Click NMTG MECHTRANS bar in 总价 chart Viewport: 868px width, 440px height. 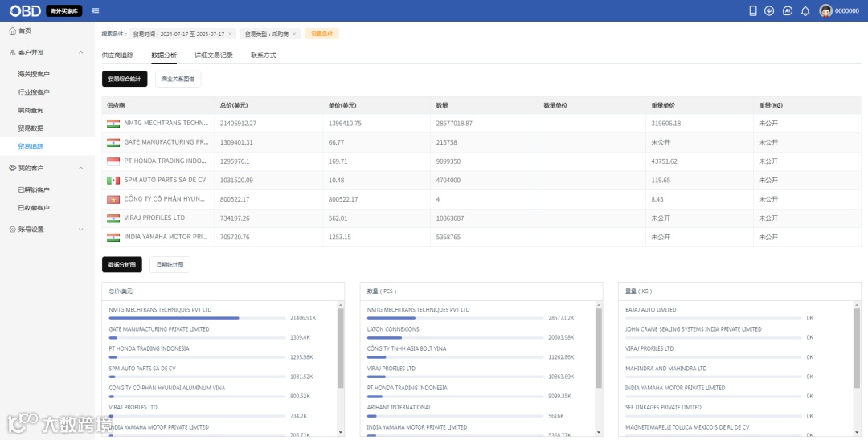[174, 318]
